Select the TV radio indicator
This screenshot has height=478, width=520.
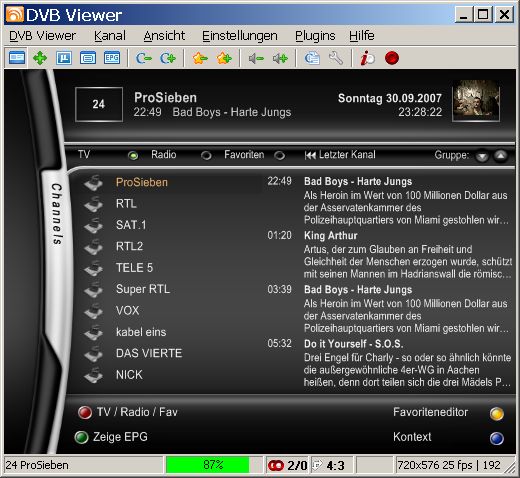tap(133, 155)
